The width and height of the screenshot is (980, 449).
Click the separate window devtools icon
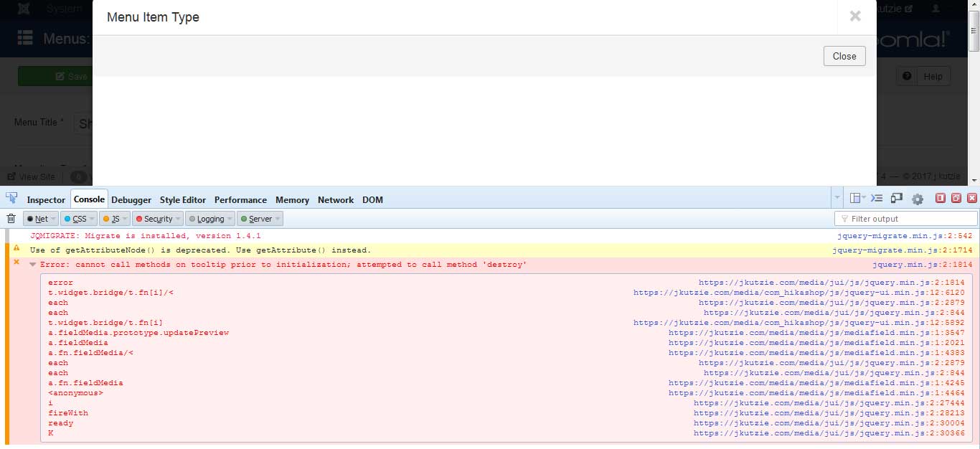pyautogui.click(x=956, y=199)
